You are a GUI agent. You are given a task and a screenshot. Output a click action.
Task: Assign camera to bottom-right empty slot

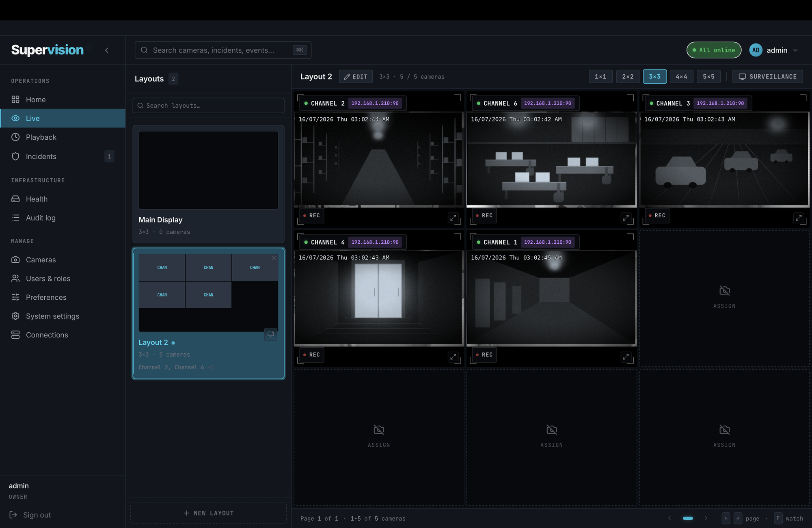click(x=725, y=437)
